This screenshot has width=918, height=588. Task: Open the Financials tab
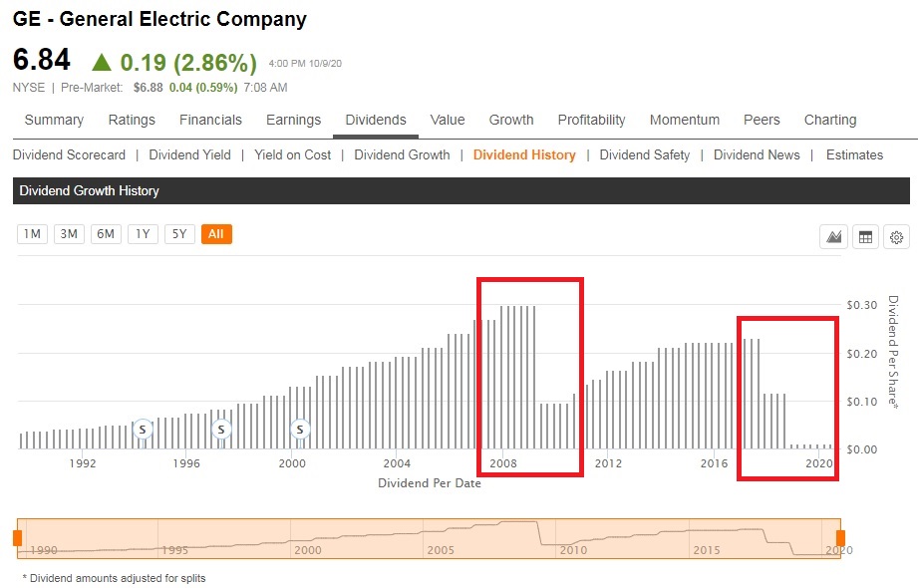click(210, 120)
